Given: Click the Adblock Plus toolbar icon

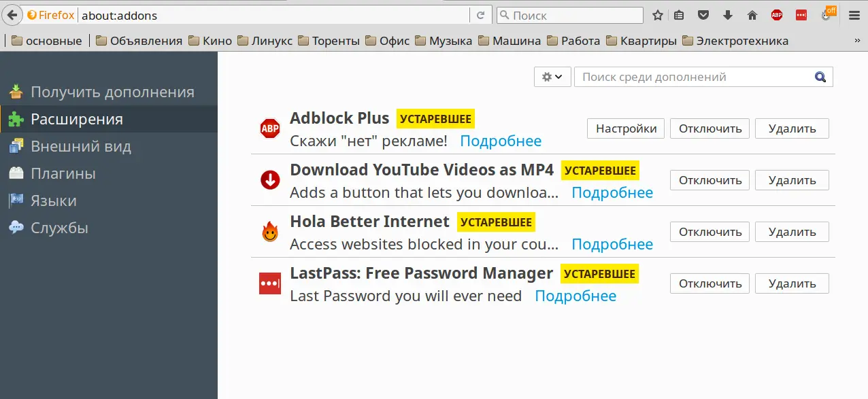Looking at the screenshot, I should (x=777, y=15).
